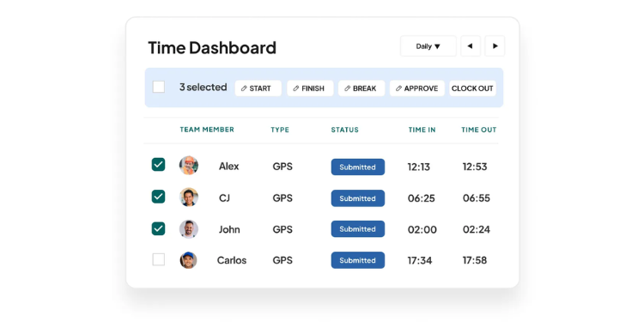Click the name CJ
Screen dimensions: 644x322
224,198
